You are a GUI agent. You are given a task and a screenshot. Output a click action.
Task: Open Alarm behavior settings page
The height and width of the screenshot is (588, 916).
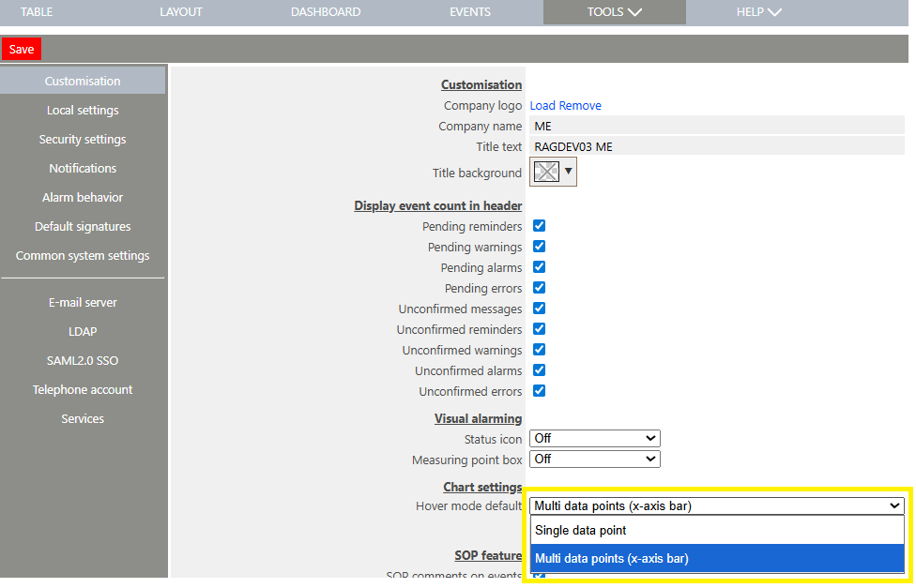pyautogui.click(x=83, y=198)
